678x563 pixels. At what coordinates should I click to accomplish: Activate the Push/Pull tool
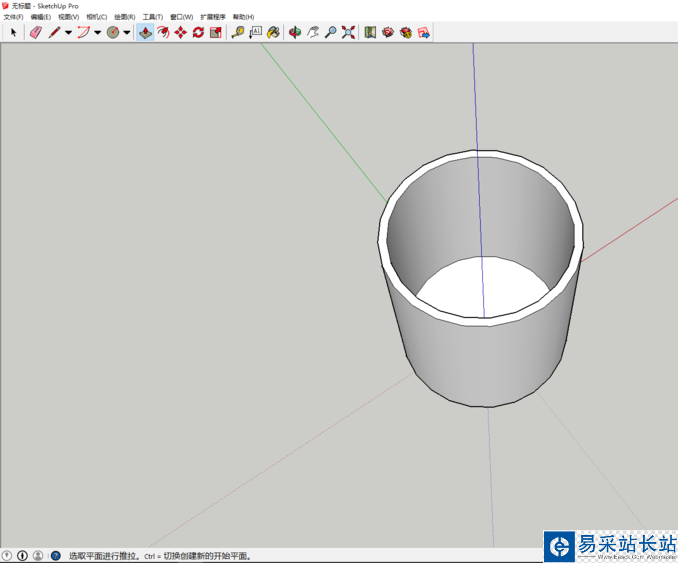point(146,32)
